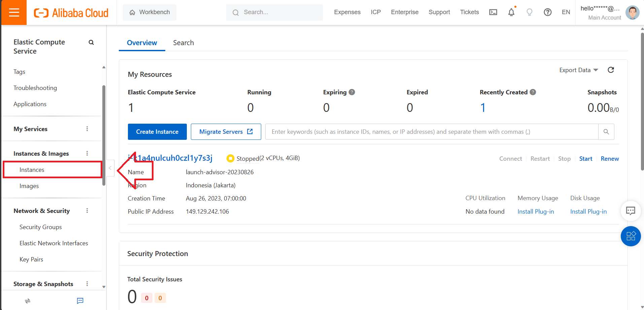Click the Recently Created count 1
This screenshot has width=644, height=310.
click(x=483, y=108)
